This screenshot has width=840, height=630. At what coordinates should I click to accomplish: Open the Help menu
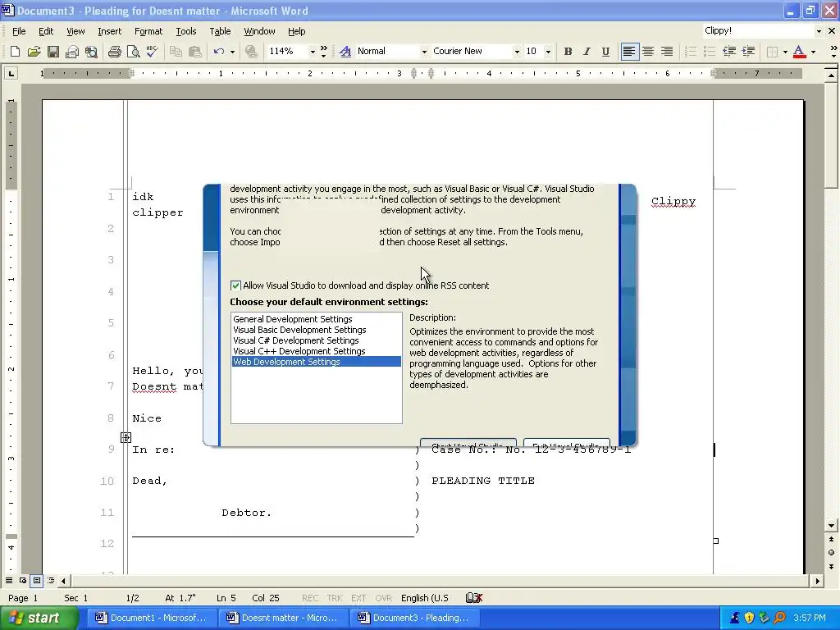tap(296, 31)
